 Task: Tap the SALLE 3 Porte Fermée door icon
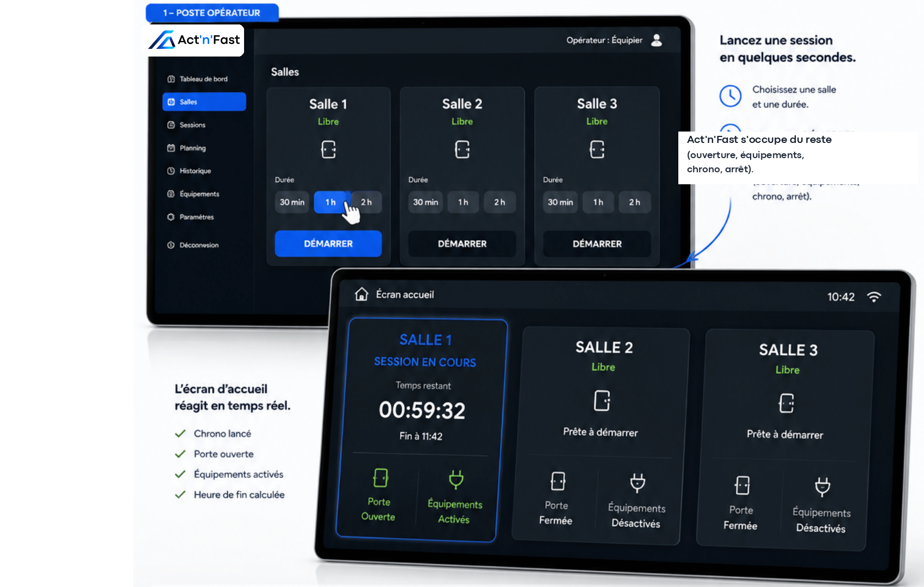(742, 485)
